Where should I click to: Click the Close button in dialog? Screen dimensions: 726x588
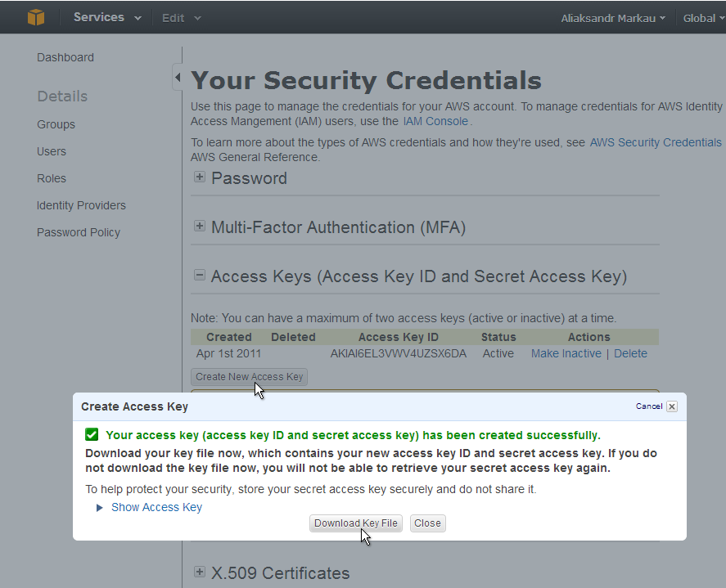point(427,523)
